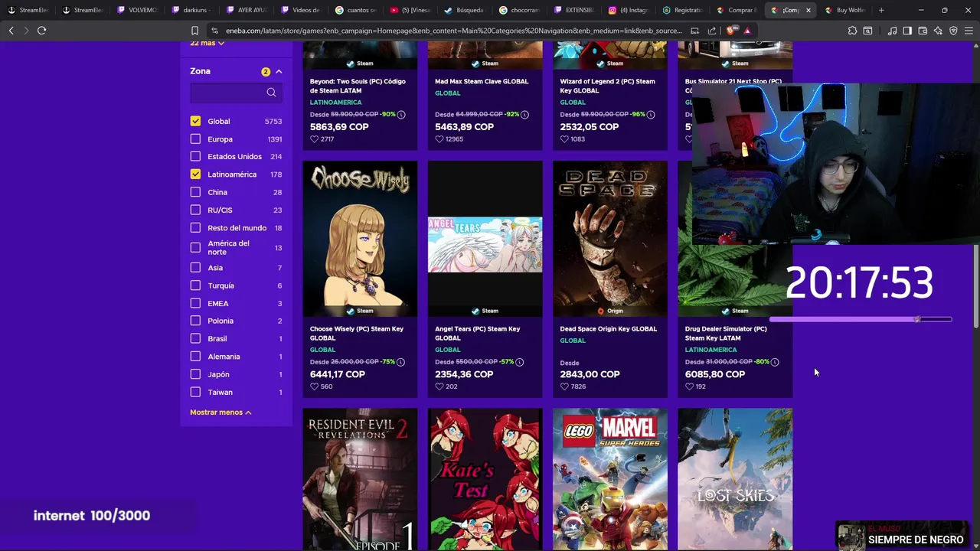The height and width of the screenshot is (551, 980).
Task: Click the eneba.com address bar URL
Action: [x=453, y=31]
